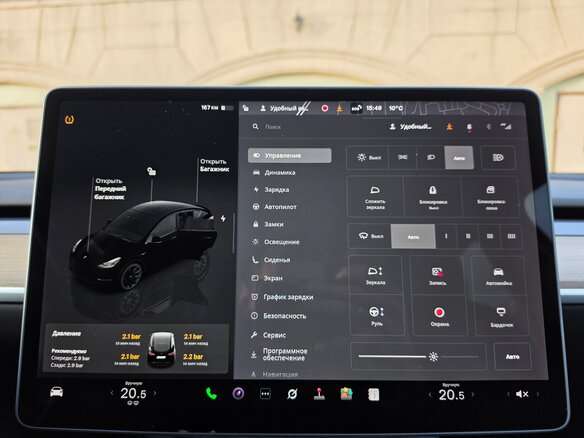Tap the 10°C outside temperature
This screenshot has width=584, height=438.
tap(396, 108)
